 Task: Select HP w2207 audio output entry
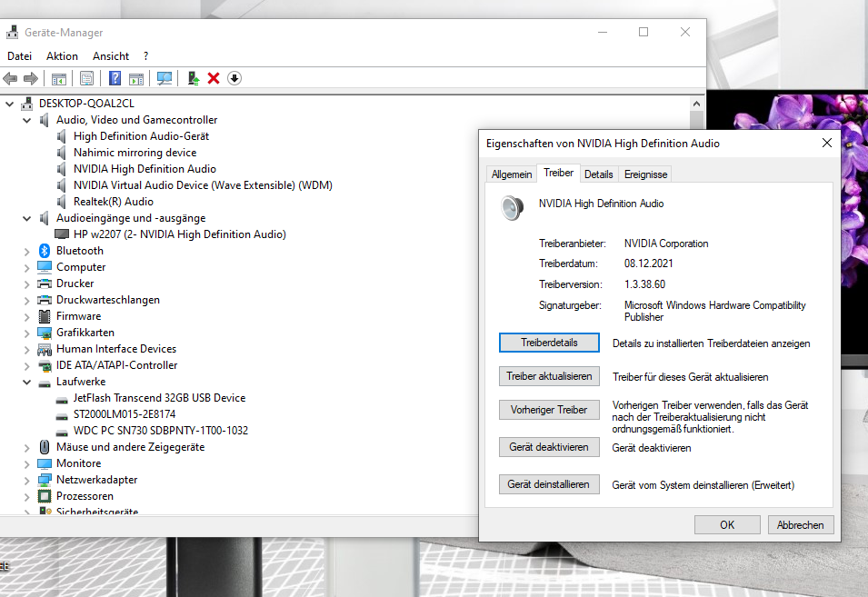[x=180, y=234]
